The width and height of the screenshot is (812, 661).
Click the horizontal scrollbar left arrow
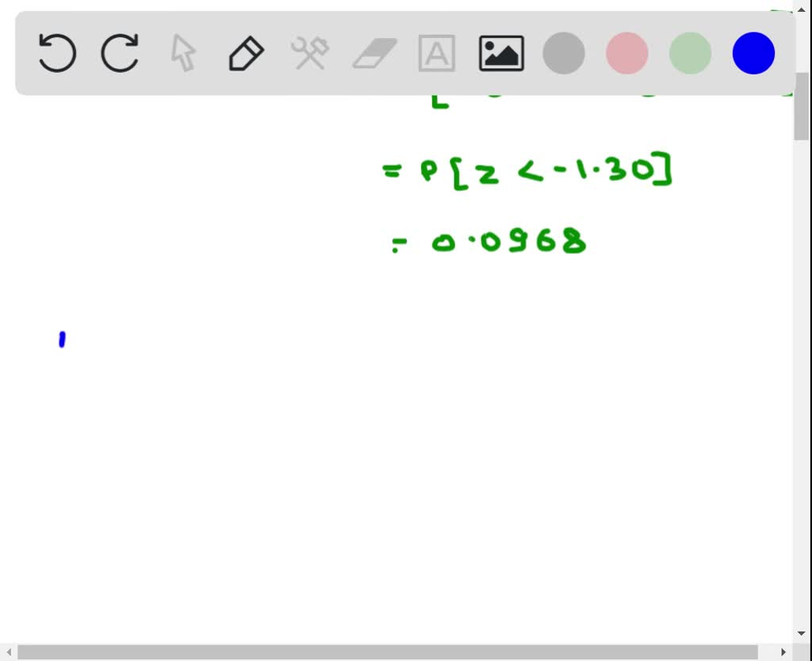coord(8,651)
